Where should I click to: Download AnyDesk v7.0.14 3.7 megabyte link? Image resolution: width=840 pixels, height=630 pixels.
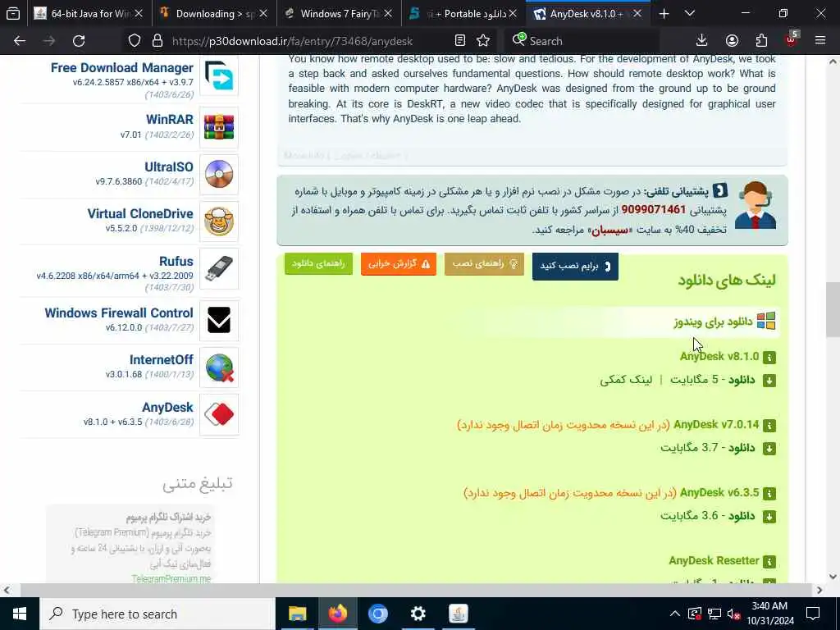click(x=708, y=448)
